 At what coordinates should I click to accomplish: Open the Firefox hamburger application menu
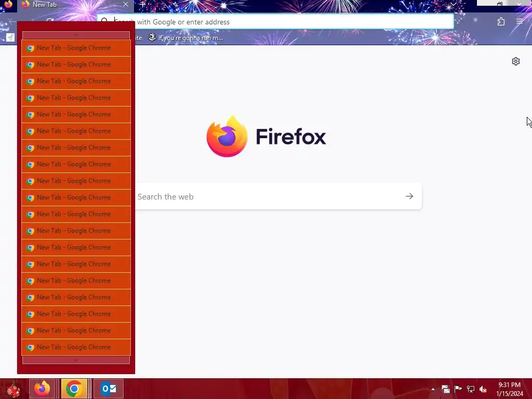click(x=520, y=21)
